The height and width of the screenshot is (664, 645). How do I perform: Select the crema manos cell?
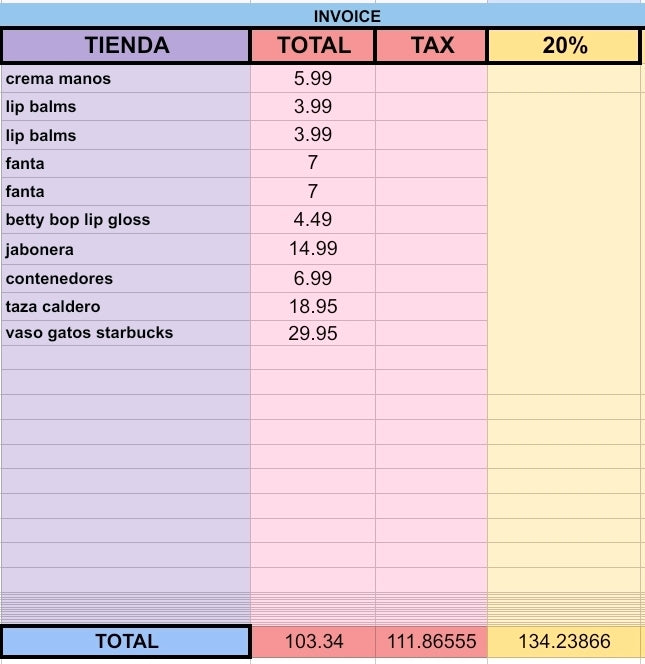pyautogui.click(x=126, y=79)
